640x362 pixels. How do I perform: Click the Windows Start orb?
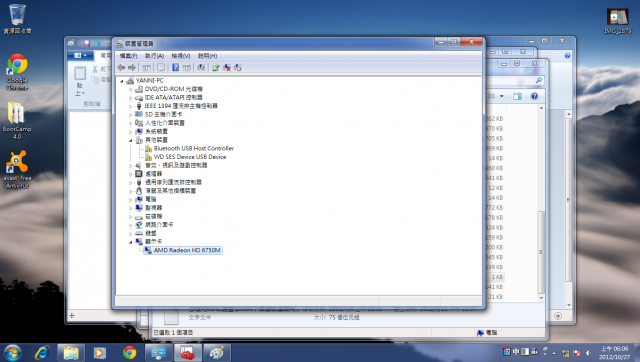coord(12,353)
